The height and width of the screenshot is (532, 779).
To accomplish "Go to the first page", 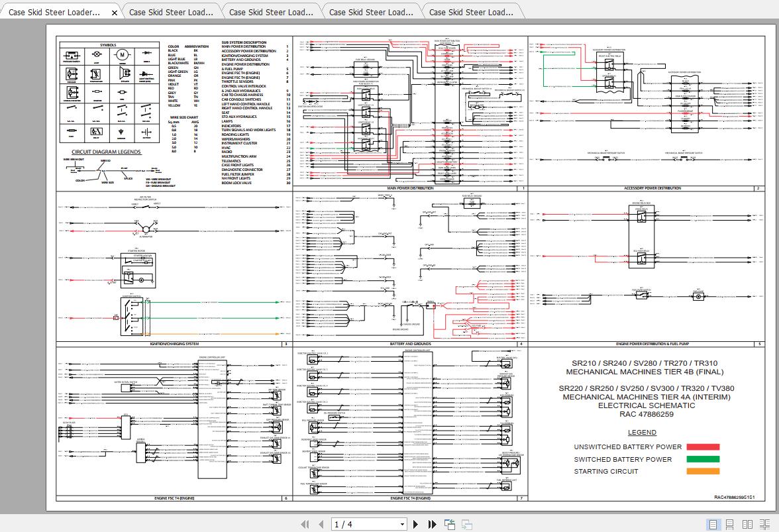I will click(306, 524).
